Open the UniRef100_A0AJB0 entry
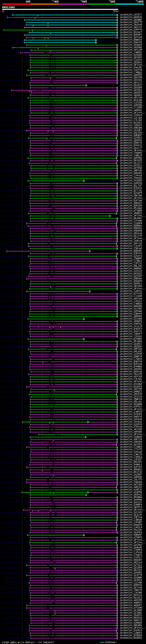The image size is (146, 644). coord(131,67)
